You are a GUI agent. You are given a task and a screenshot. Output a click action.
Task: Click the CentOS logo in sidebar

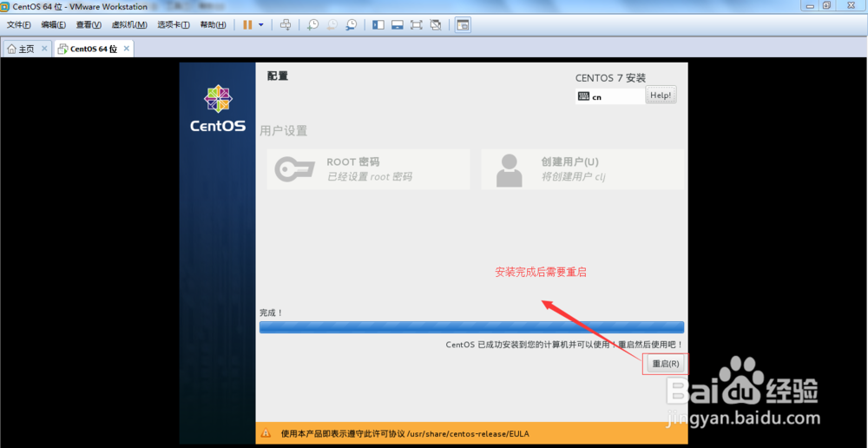[x=218, y=109]
